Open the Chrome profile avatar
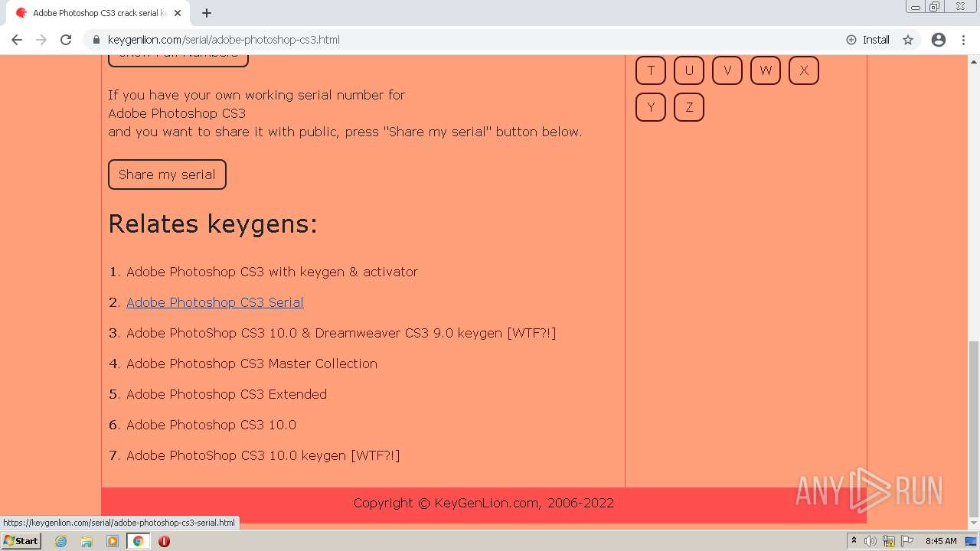 939,40
